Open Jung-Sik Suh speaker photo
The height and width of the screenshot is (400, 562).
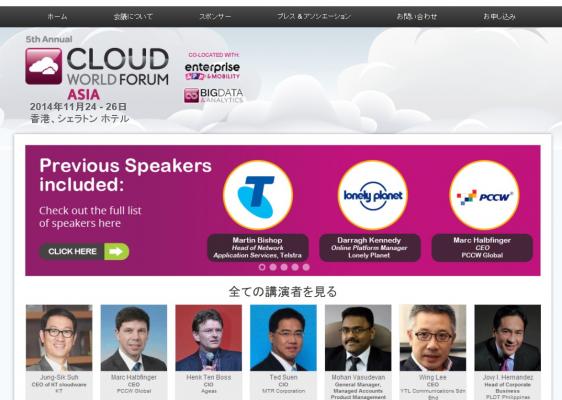coord(59,338)
